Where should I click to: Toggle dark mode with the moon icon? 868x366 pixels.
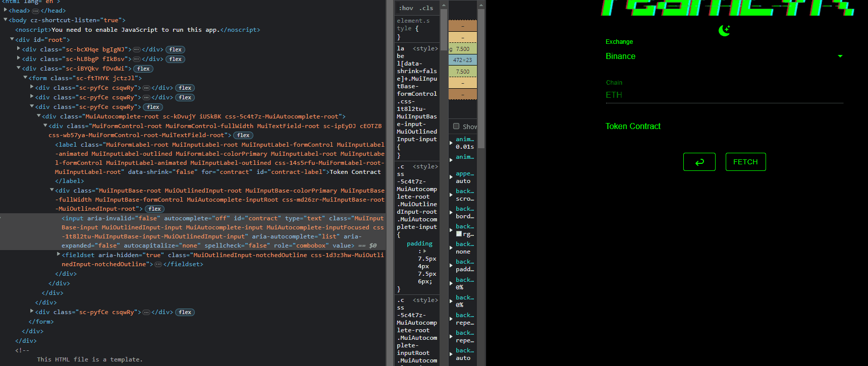724,31
